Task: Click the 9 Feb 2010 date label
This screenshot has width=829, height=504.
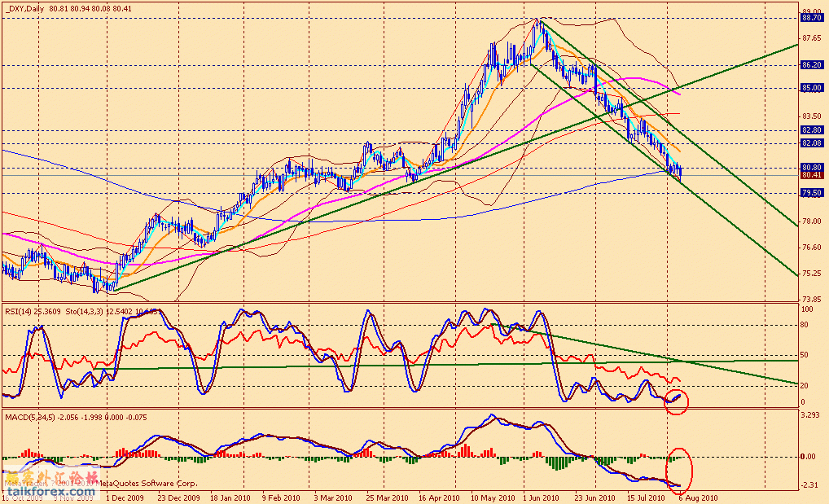Action: tap(281, 498)
